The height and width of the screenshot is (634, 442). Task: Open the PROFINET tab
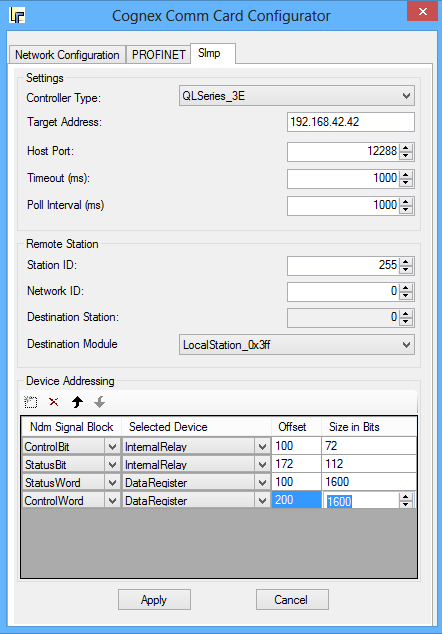[159, 55]
